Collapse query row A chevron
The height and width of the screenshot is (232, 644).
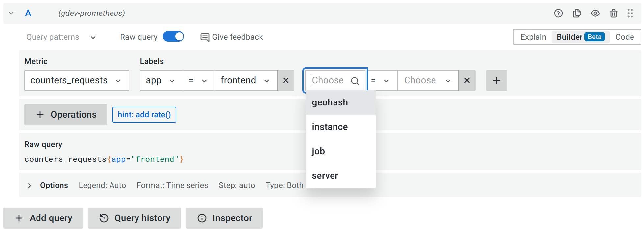click(11, 13)
